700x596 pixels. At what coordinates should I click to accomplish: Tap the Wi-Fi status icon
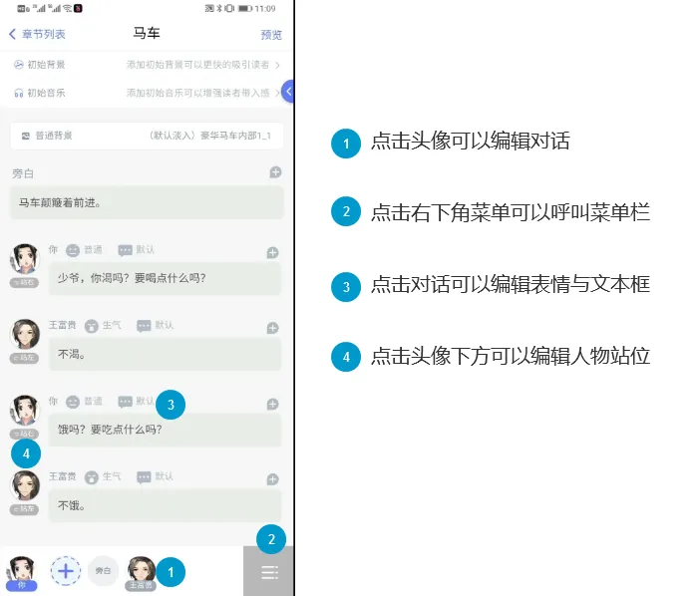tap(67, 8)
